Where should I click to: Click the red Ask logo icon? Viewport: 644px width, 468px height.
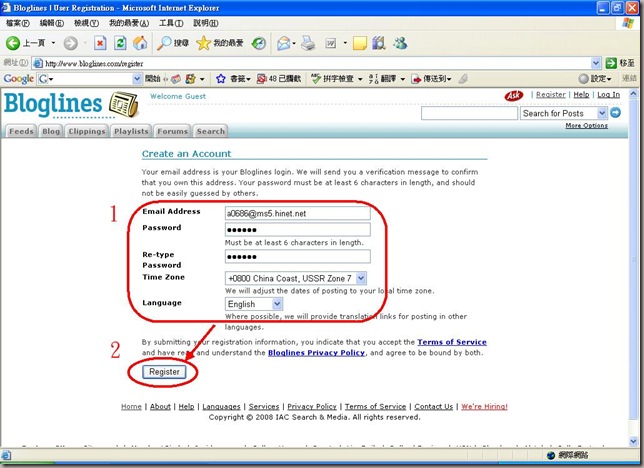(x=513, y=96)
